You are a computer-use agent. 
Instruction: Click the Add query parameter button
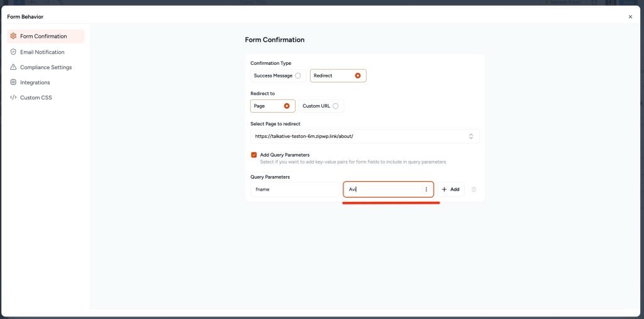pyautogui.click(x=450, y=189)
